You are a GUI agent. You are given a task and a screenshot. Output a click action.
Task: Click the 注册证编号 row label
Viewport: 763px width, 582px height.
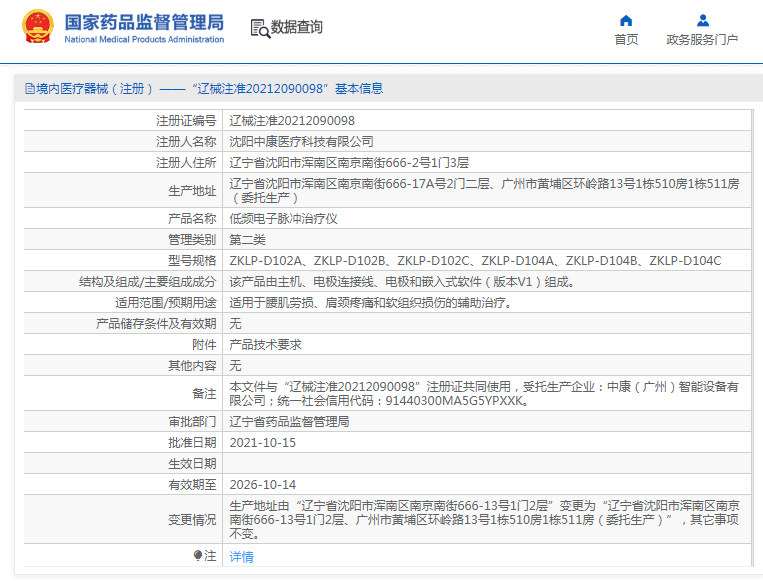click(186, 121)
